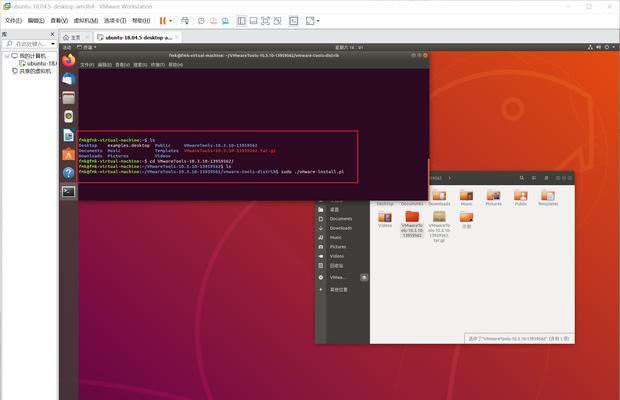Open Ubuntu Software from the dock

tap(68, 154)
